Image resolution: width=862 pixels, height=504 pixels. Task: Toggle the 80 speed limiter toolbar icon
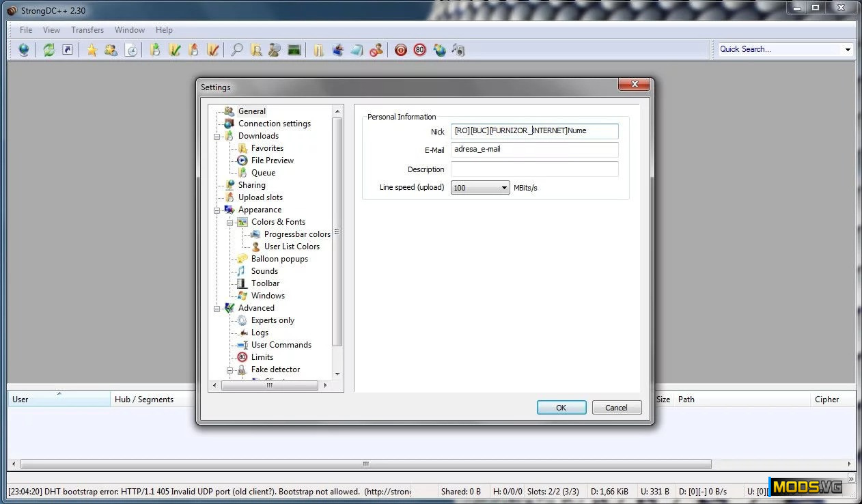click(420, 50)
